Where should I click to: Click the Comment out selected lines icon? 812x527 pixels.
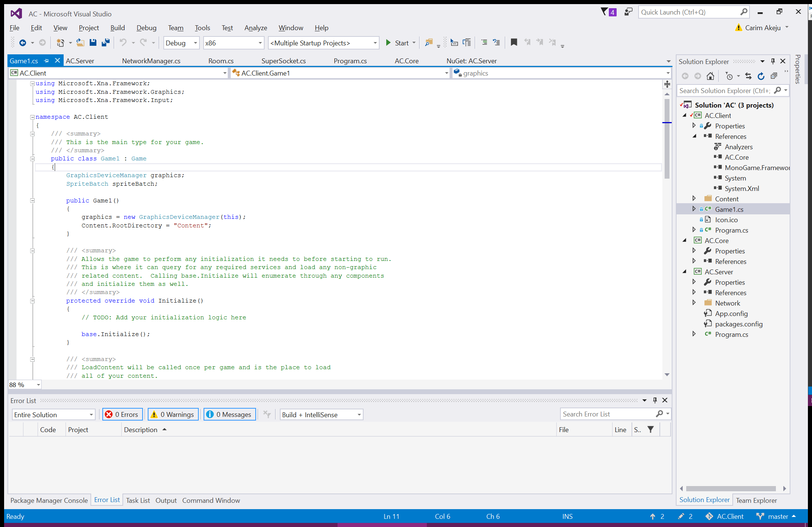484,43
